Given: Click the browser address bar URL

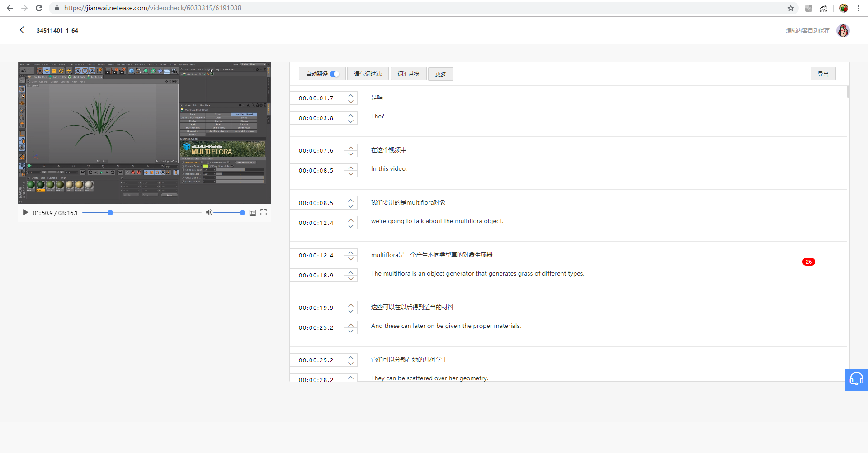Looking at the screenshot, I should 153,8.
